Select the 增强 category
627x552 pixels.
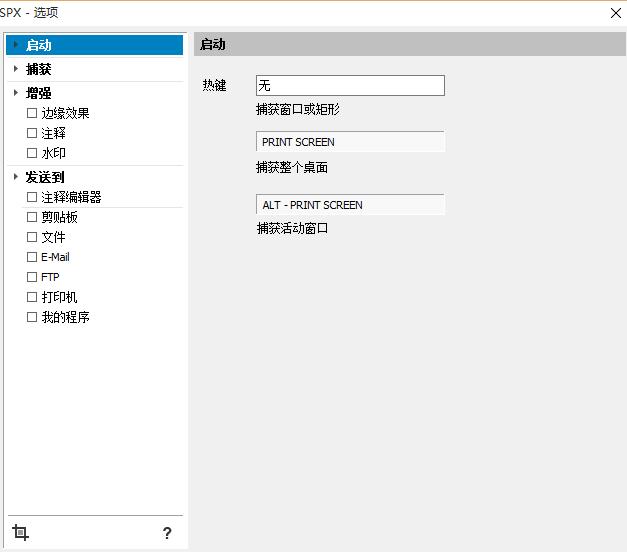coord(38,93)
